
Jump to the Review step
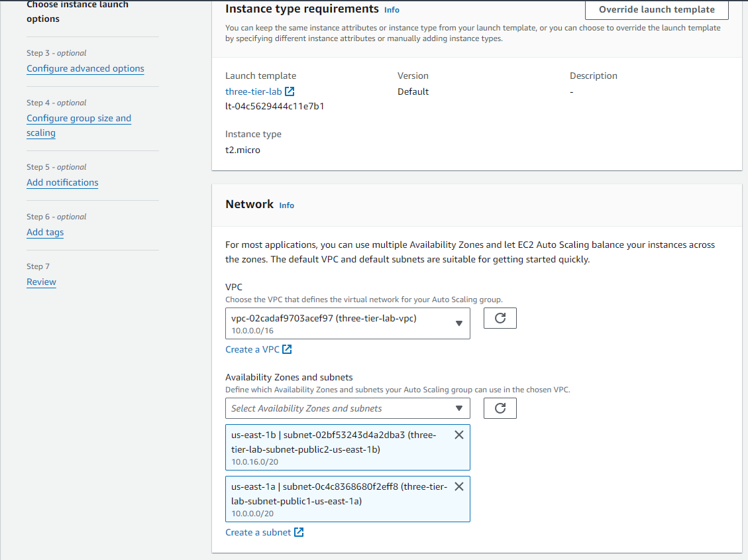(41, 282)
